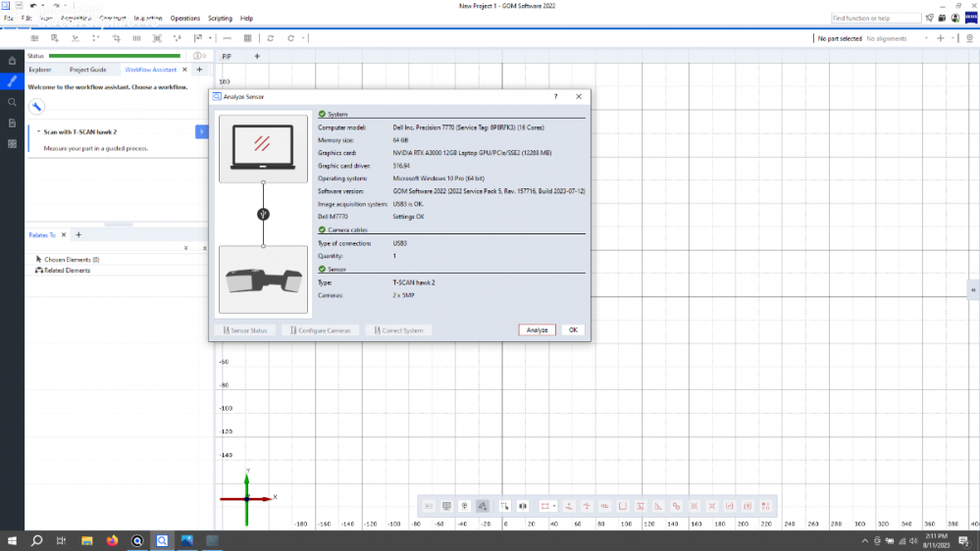Toggle the label display icon in bottom toolbar
The height and width of the screenshot is (551, 980).
coord(429,506)
